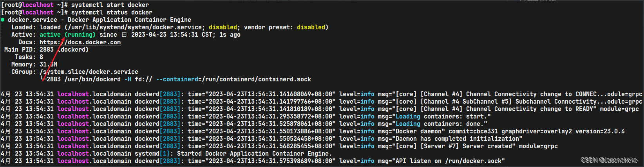Click the CSDN watermark in the corner

click(609, 160)
